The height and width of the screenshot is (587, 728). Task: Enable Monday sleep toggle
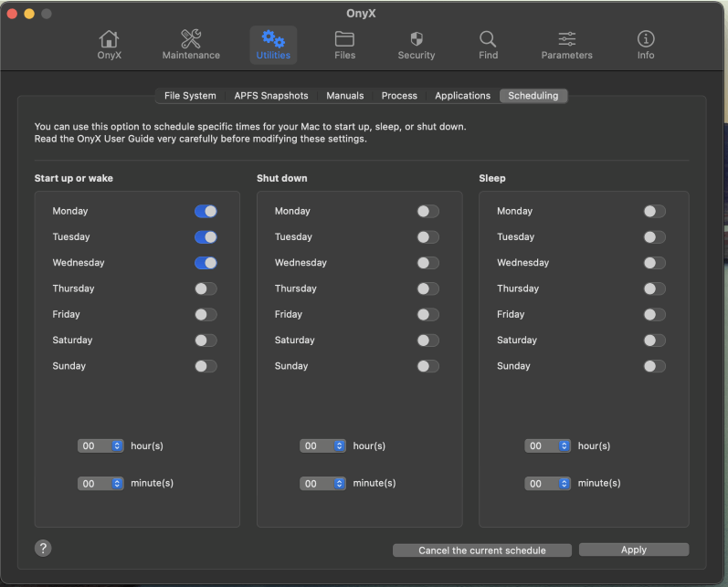(x=655, y=211)
